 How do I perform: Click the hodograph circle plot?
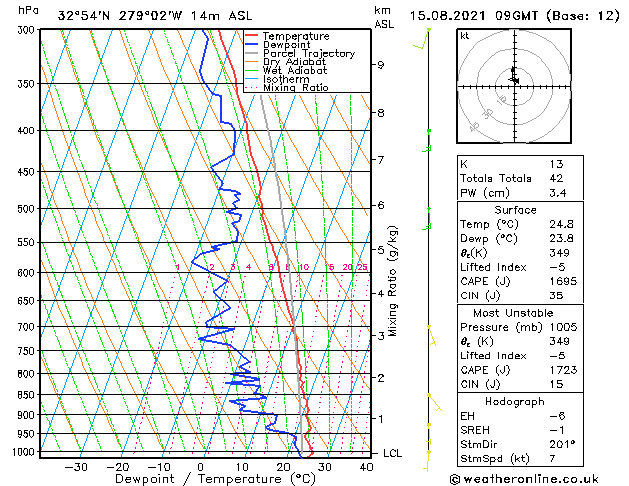[x=512, y=85]
